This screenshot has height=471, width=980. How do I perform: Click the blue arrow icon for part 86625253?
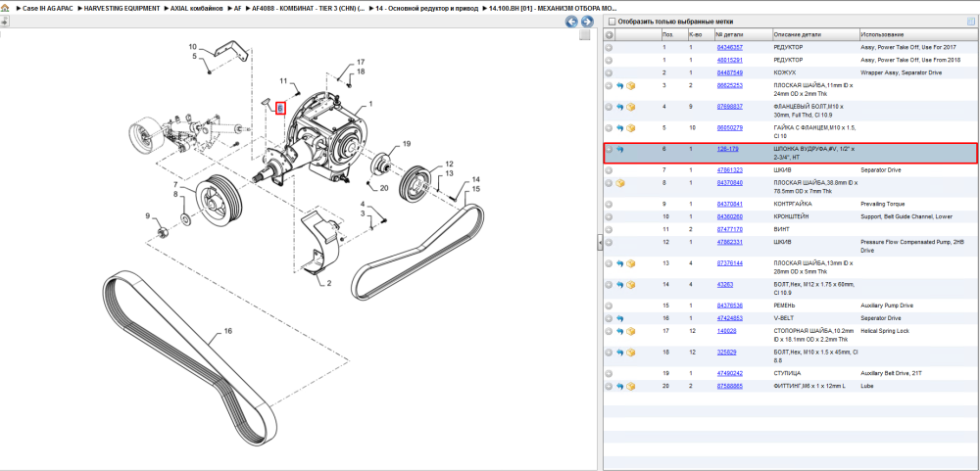point(620,85)
